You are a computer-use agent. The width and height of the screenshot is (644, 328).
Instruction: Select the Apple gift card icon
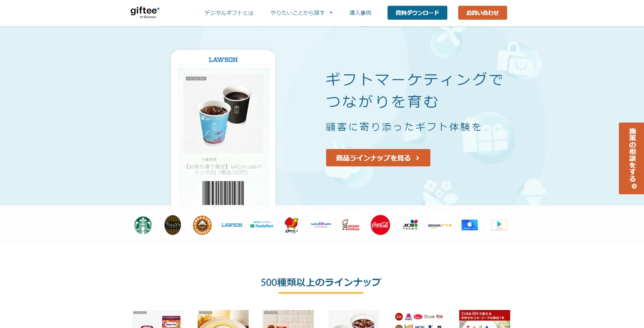pyautogui.click(x=469, y=225)
